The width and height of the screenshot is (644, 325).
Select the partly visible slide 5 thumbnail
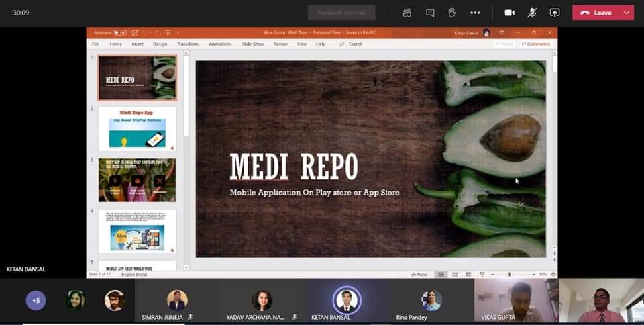point(138,265)
